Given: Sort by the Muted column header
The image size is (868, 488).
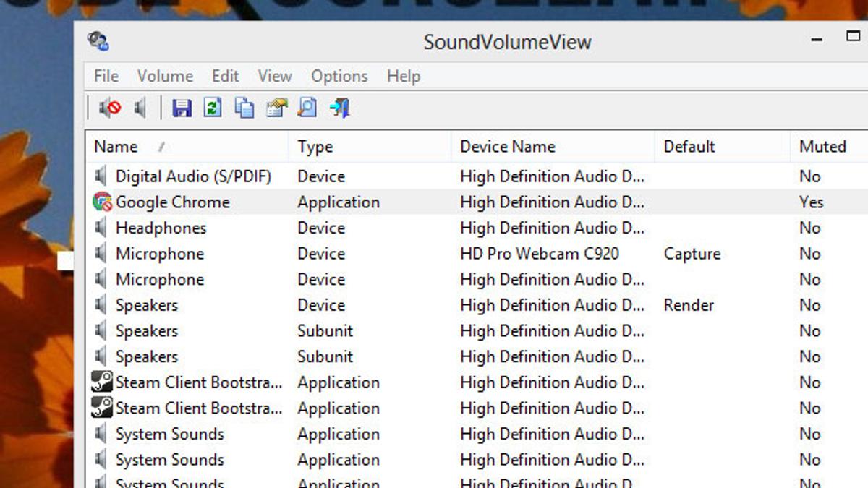Looking at the screenshot, I should pos(822,147).
